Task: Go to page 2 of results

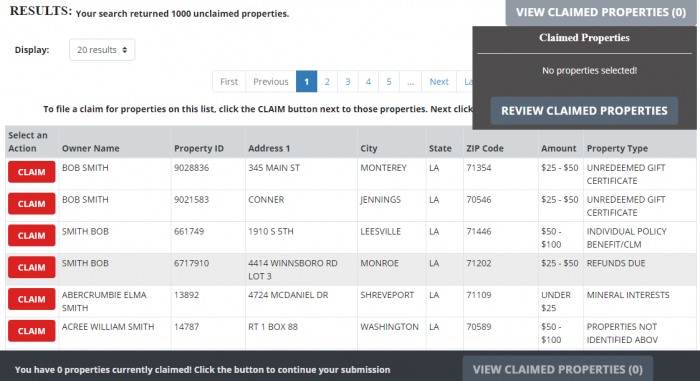Action: coord(327,81)
